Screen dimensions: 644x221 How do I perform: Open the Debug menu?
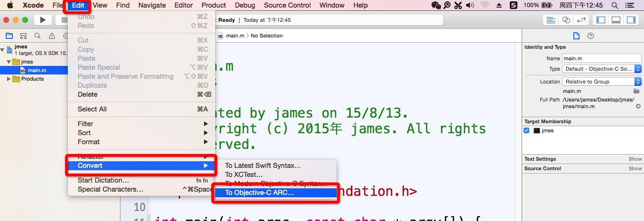click(x=245, y=5)
